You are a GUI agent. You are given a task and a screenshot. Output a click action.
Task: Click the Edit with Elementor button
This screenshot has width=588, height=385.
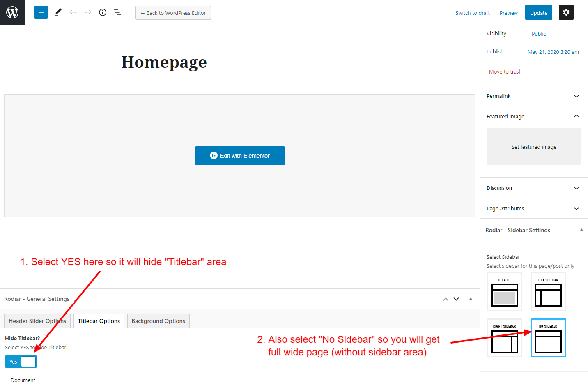click(x=240, y=156)
